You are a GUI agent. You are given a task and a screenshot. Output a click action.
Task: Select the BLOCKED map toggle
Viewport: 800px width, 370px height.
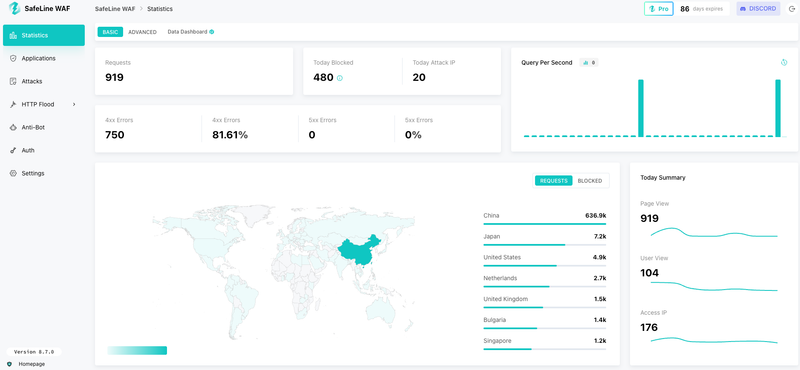tap(590, 181)
